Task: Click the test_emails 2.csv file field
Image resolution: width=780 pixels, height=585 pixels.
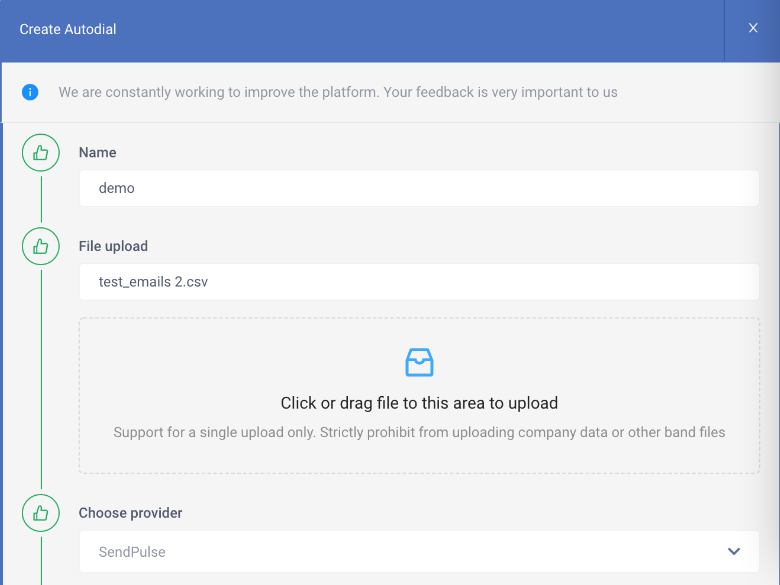Action: 419,282
